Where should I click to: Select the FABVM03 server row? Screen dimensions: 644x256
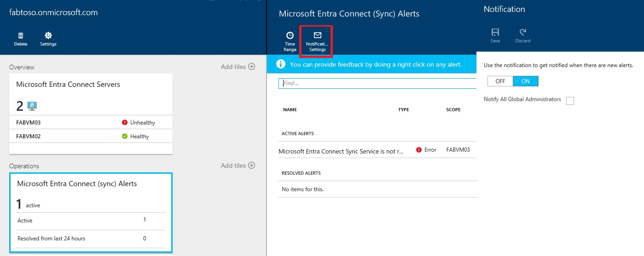91,123
